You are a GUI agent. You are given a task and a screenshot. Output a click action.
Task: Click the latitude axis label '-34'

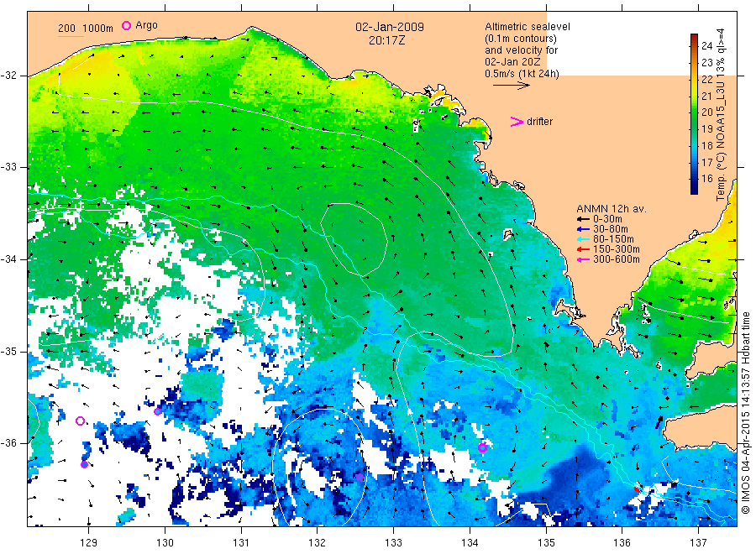[9, 259]
